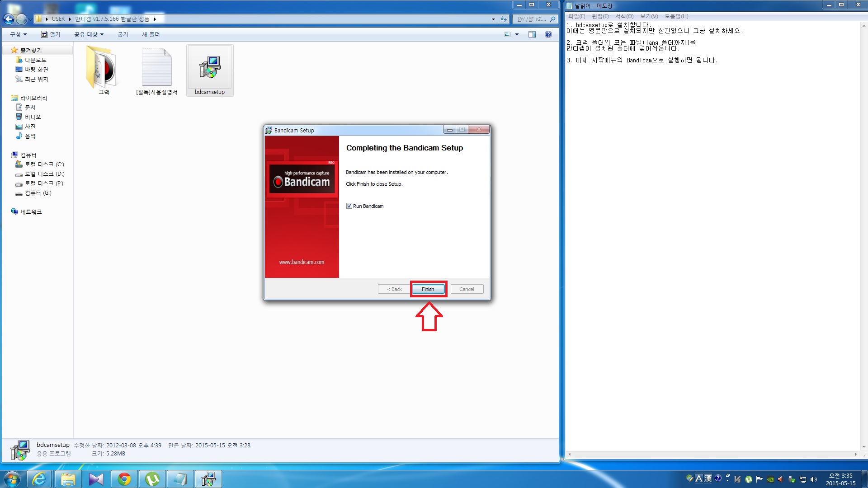Image resolution: width=868 pixels, height=488 pixels.
Task: Click the taskbar clock showing 오전 3:35
Action: (x=840, y=479)
